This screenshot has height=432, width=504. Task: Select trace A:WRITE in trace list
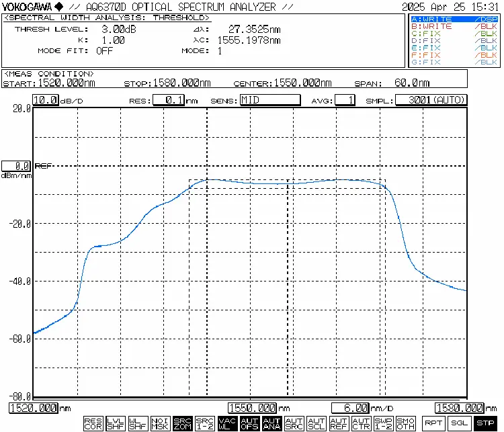pos(454,19)
